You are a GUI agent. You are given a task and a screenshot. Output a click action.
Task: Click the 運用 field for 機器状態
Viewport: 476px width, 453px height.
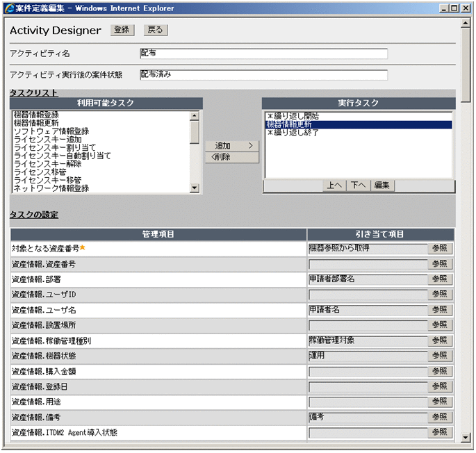click(x=368, y=356)
